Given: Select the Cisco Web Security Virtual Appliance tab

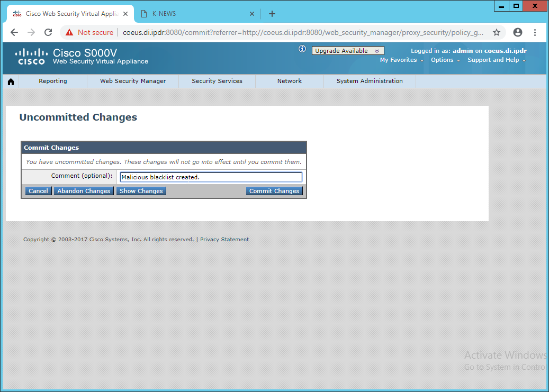Looking at the screenshot, I should [70, 14].
